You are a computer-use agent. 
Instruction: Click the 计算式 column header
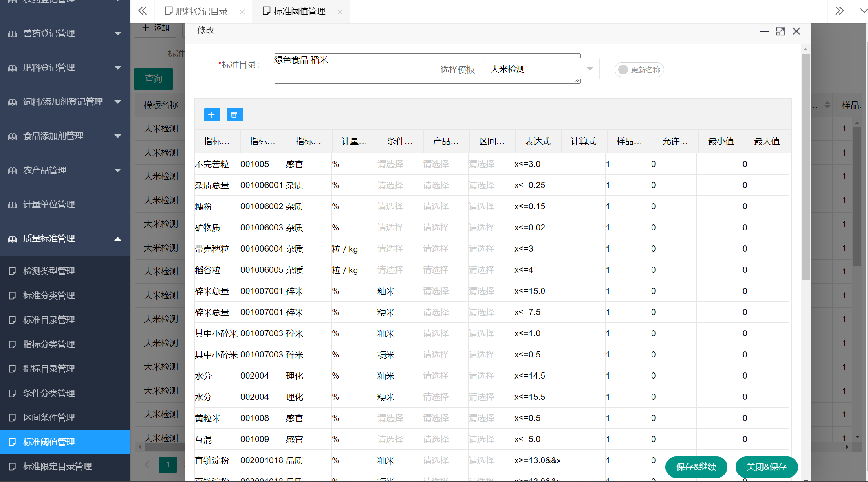pyautogui.click(x=584, y=141)
